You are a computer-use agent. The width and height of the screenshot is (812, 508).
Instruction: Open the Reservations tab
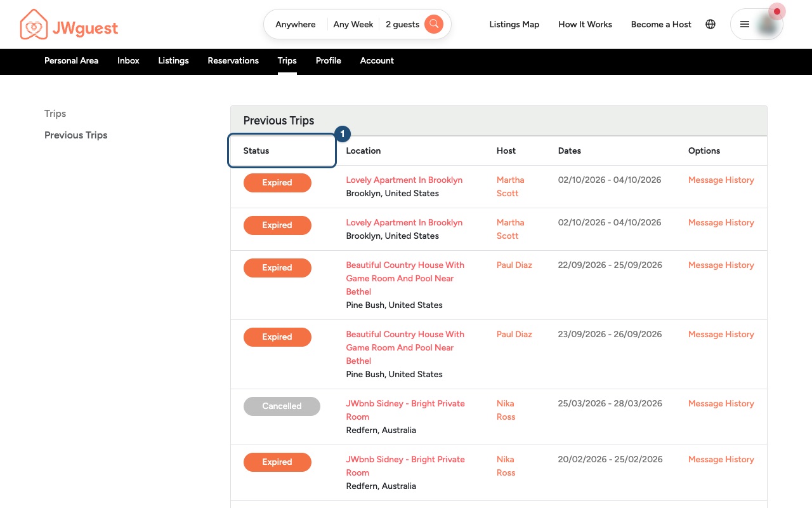click(x=233, y=61)
